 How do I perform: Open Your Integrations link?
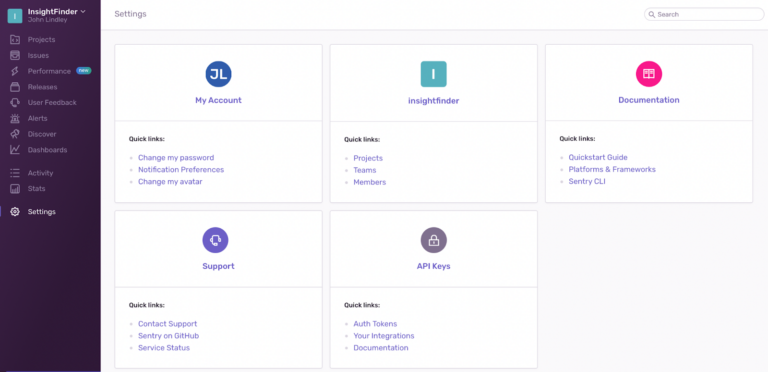(384, 336)
